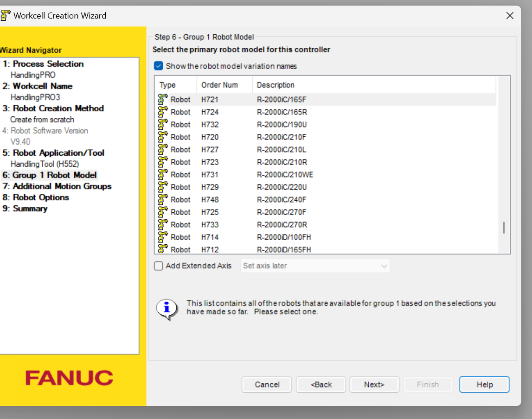Select description R-2000iC/240F
This screenshot has width=532, height=419.
coord(281,200)
